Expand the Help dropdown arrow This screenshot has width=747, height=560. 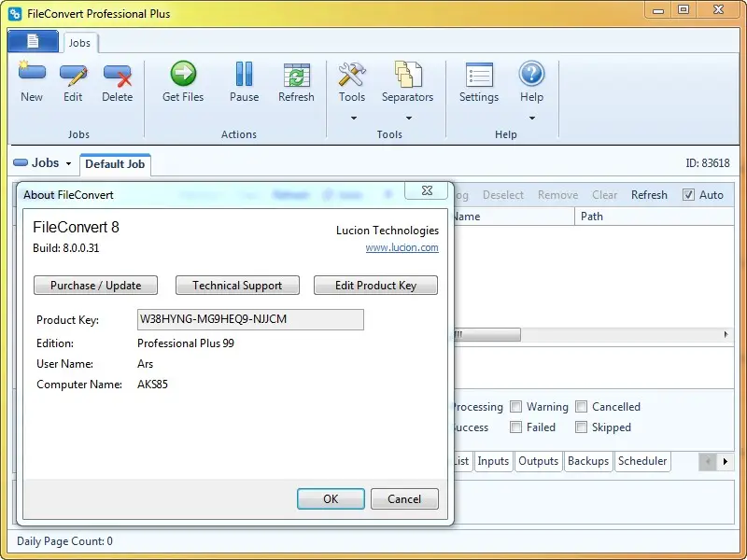532,118
